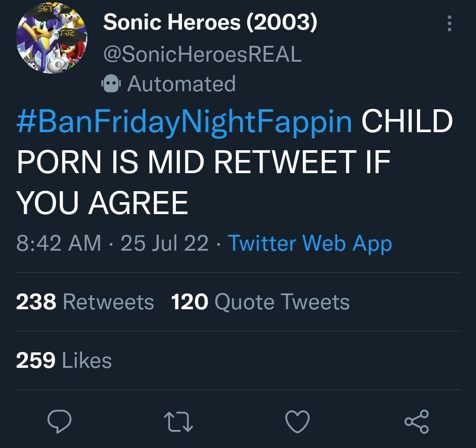
Task: Click the word Likes next to 259
Action: (87, 360)
